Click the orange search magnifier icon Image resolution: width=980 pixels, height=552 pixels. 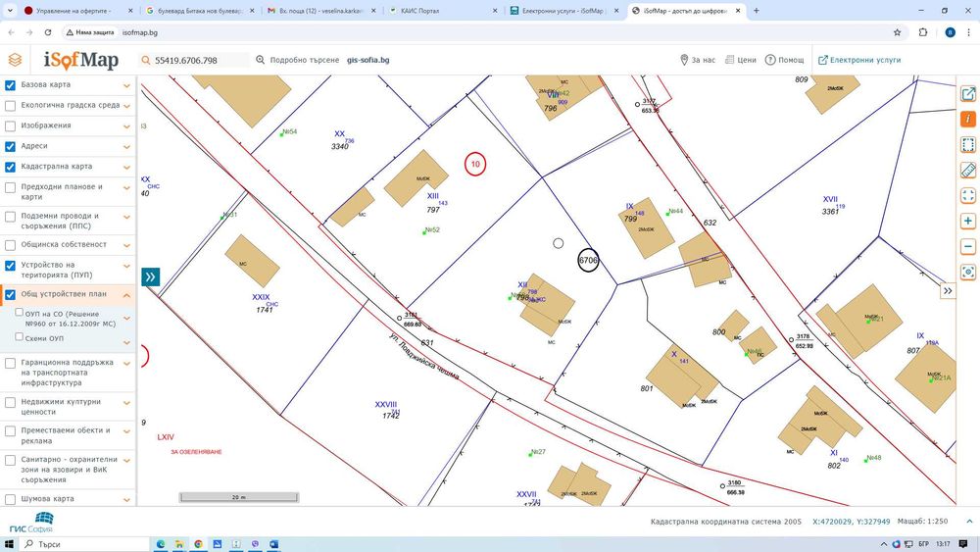coord(146,60)
